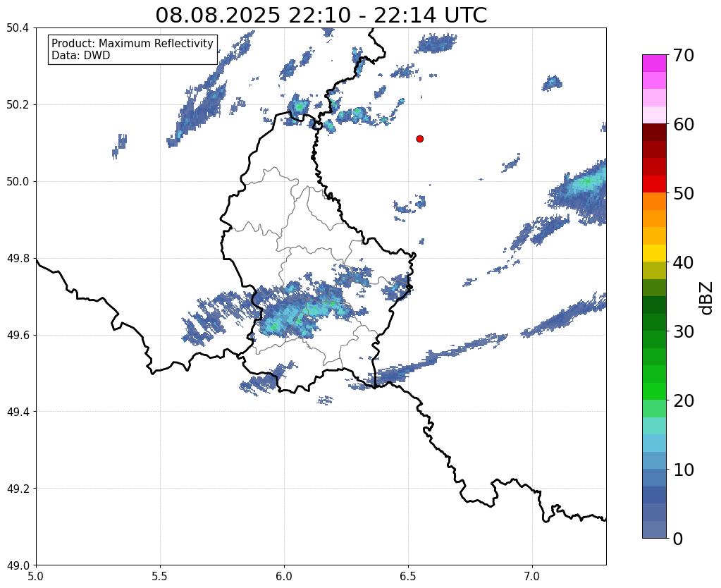Click the latitude axis label 49.6

point(18,336)
